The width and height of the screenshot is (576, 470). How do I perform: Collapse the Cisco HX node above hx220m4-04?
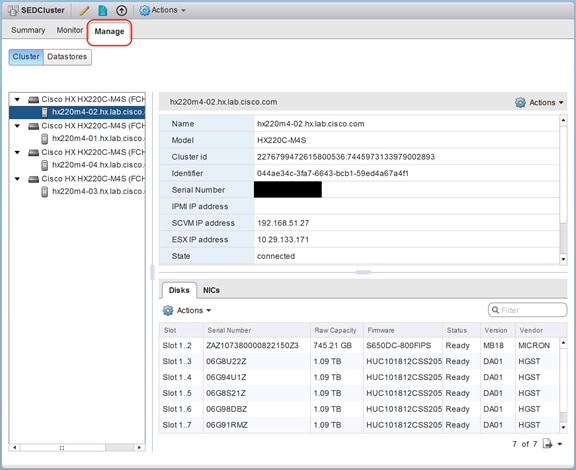click(x=17, y=152)
